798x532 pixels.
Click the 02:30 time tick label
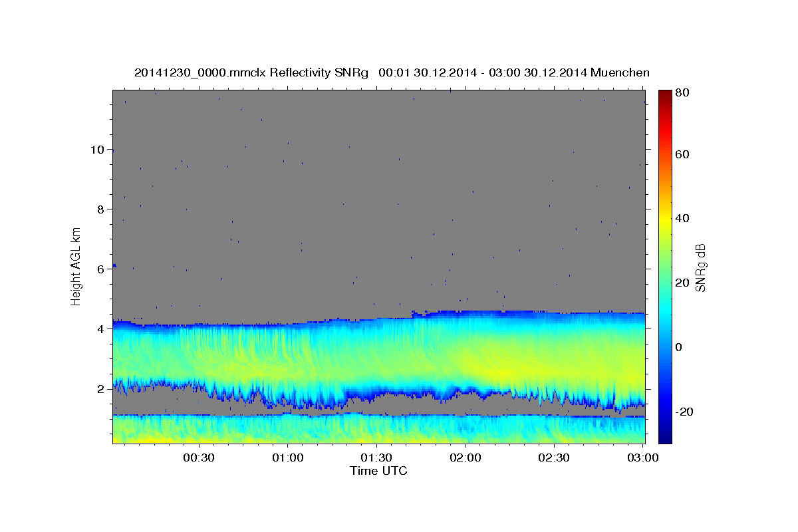(x=554, y=458)
